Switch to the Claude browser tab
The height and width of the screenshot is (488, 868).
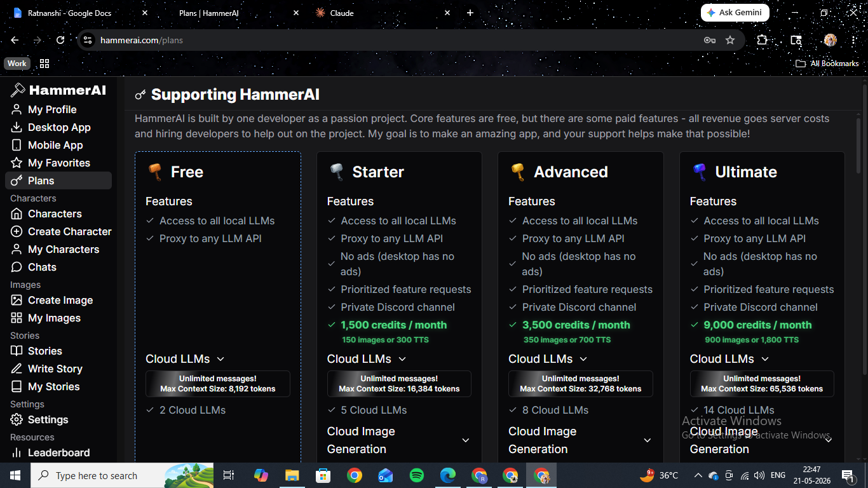coord(381,13)
